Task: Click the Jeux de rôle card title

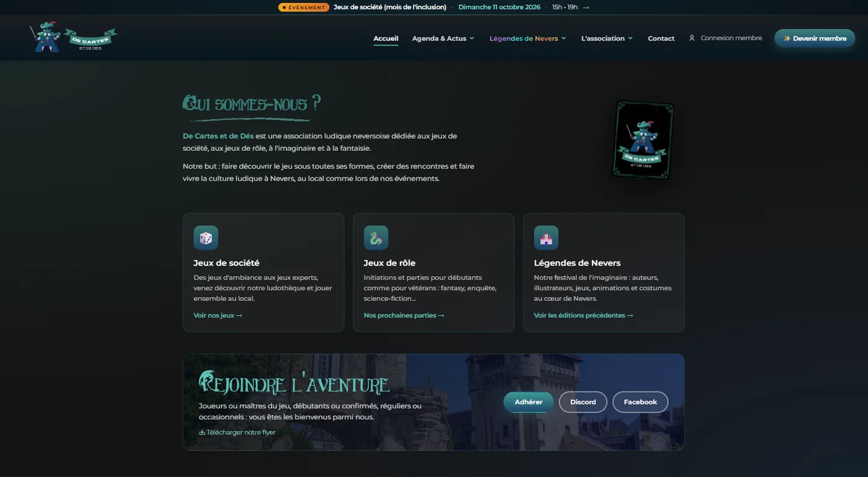Action: pos(389,263)
